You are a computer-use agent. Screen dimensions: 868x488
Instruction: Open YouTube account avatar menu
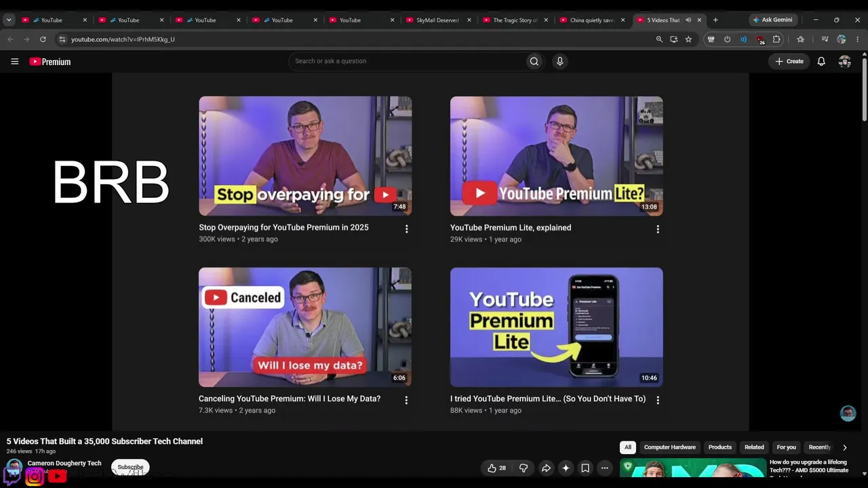coord(844,62)
